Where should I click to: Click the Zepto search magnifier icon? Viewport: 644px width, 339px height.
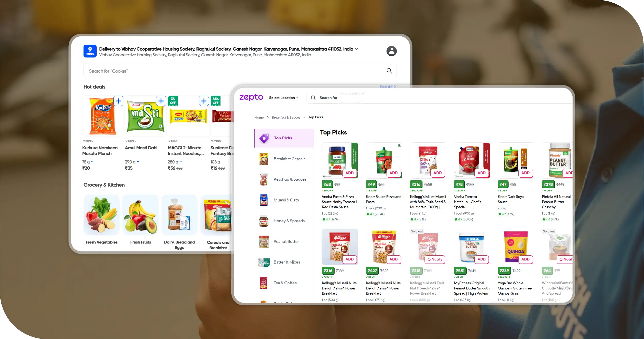[x=313, y=98]
